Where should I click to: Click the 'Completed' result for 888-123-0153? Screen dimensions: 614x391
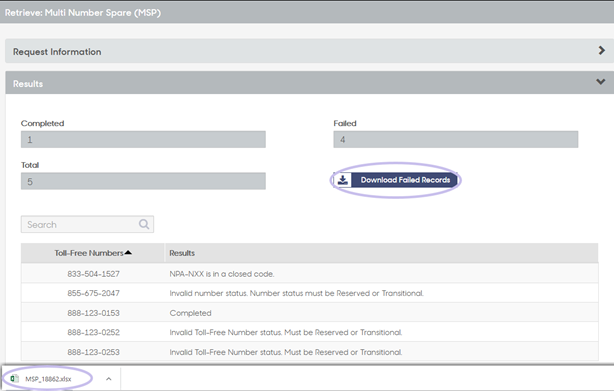point(190,313)
